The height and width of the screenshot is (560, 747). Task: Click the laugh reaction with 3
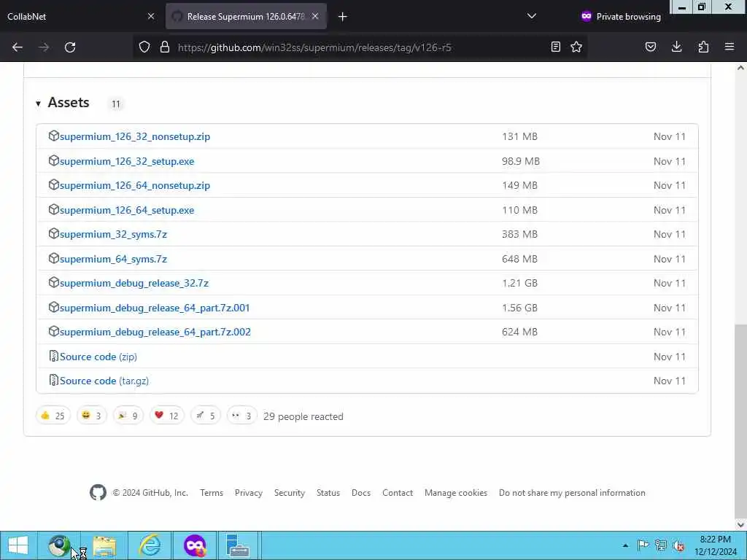click(91, 416)
